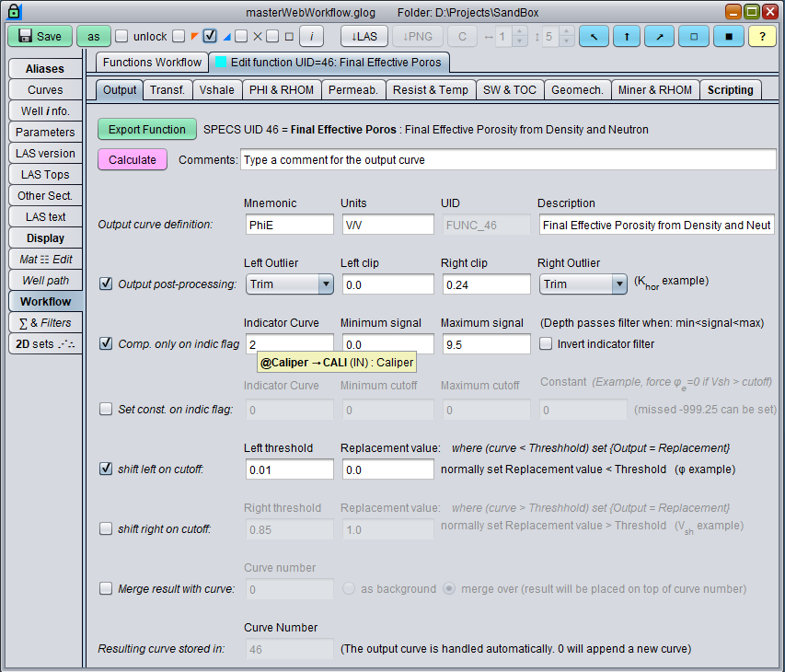Click the ↓LAS download button
This screenshot has width=785, height=672.
[x=364, y=36]
